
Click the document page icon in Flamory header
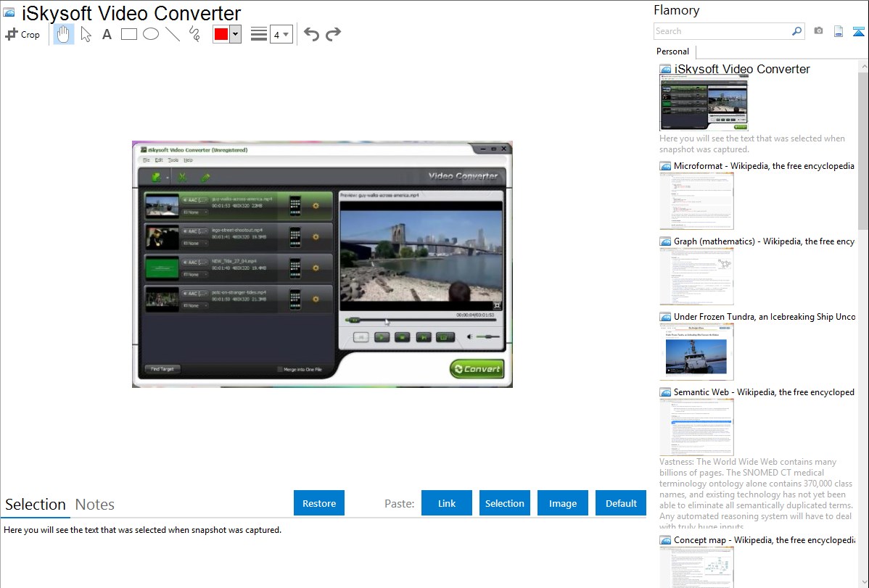point(839,31)
